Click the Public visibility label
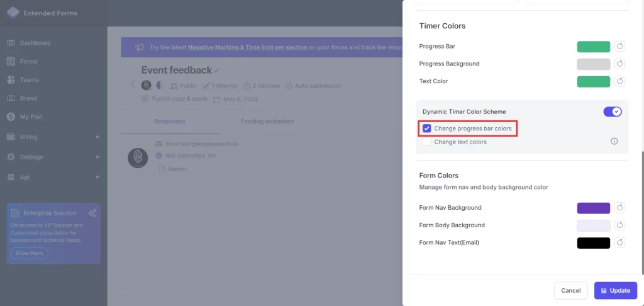The height and width of the screenshot is (306, 644). 188,86
